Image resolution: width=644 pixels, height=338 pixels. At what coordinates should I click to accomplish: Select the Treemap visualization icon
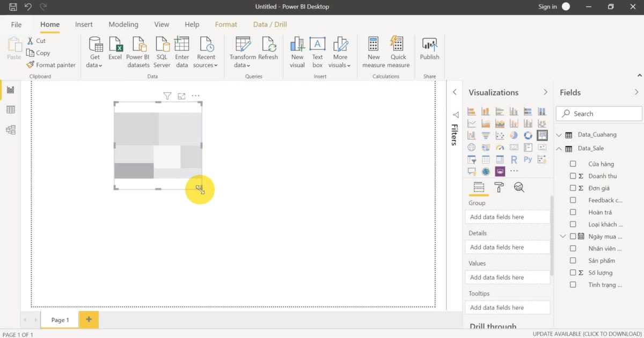click(x=542, y=135)
